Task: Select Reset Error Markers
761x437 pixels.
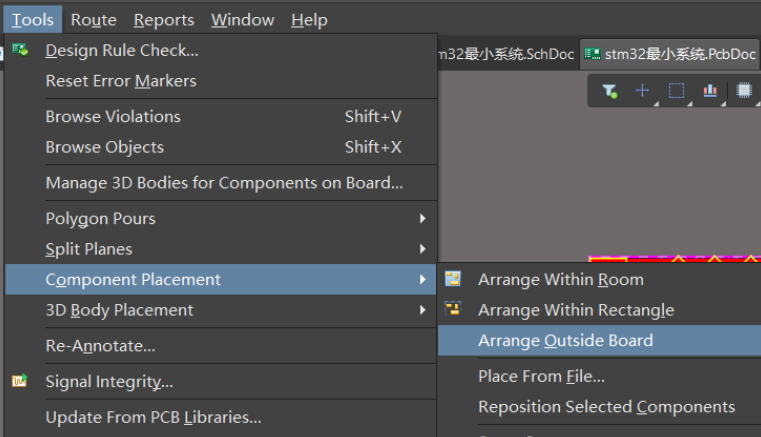Action: pos(221,81)
